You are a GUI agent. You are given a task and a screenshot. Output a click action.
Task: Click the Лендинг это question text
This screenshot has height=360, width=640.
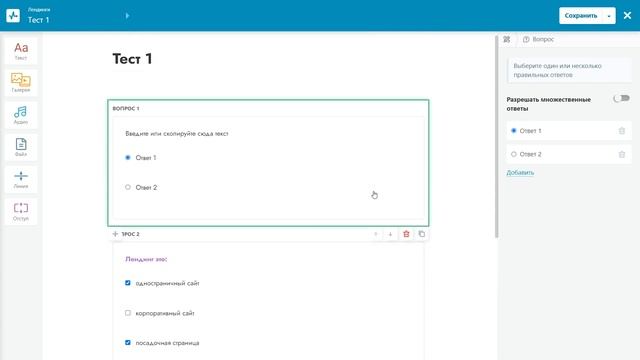(x=146, y=259)
